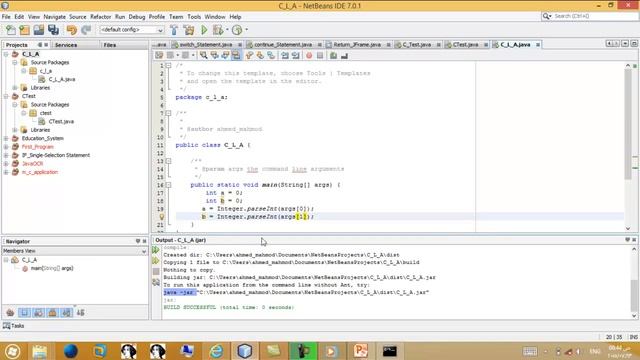Click NetBeans cube icon in taskbar
Viewport: 640px width, 360px height.
click(244, 351)
